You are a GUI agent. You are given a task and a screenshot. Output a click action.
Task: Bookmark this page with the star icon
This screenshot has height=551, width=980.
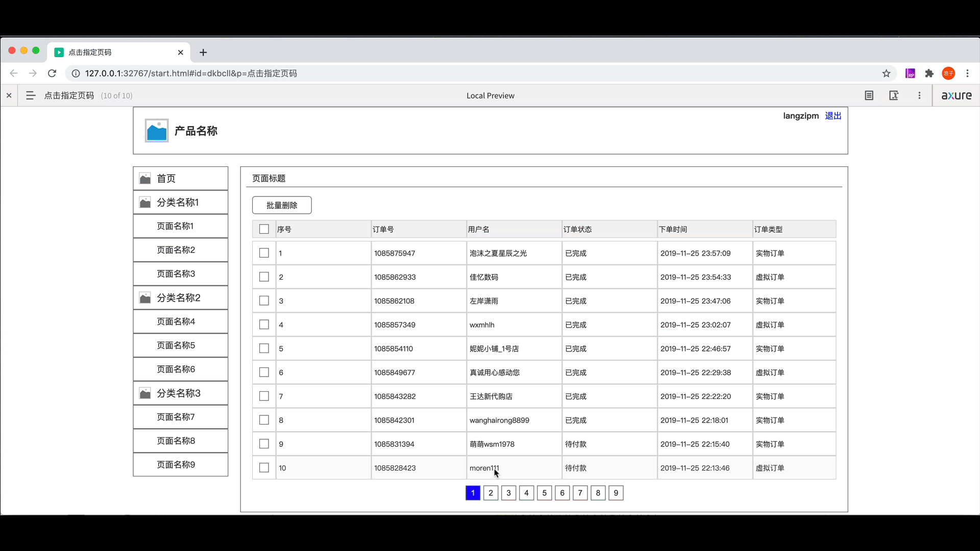click(887, 73)
